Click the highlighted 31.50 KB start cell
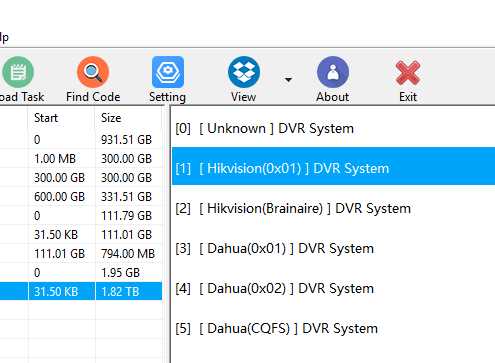The image size is (495, 363). click(x=62, y=291)
